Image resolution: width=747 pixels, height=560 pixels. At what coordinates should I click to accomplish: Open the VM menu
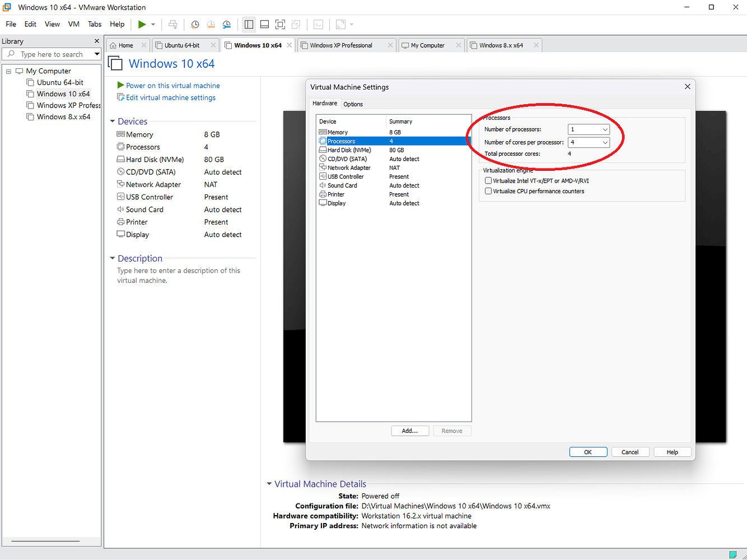point(74,24)
